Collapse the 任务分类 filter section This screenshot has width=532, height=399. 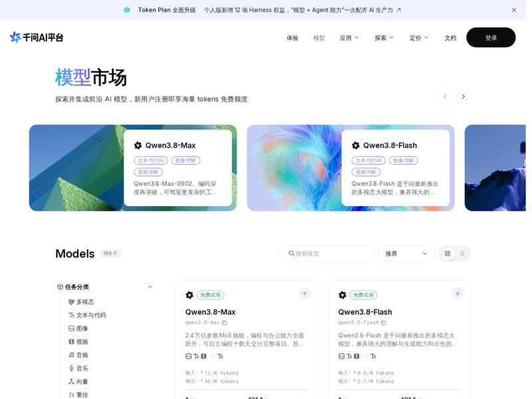click(x=150, y=287)
